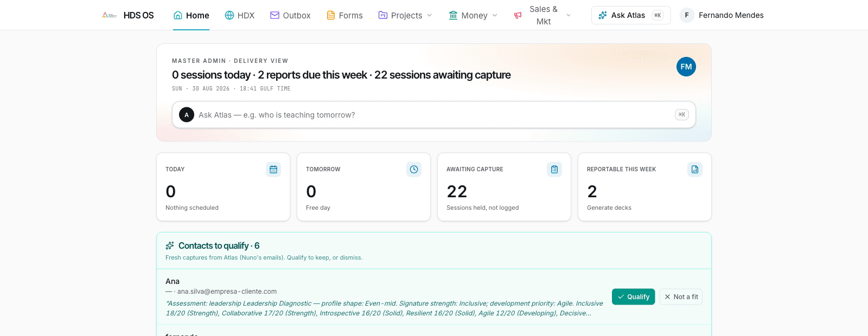
Task: Click the Home house icon
Action: point(178,15)
